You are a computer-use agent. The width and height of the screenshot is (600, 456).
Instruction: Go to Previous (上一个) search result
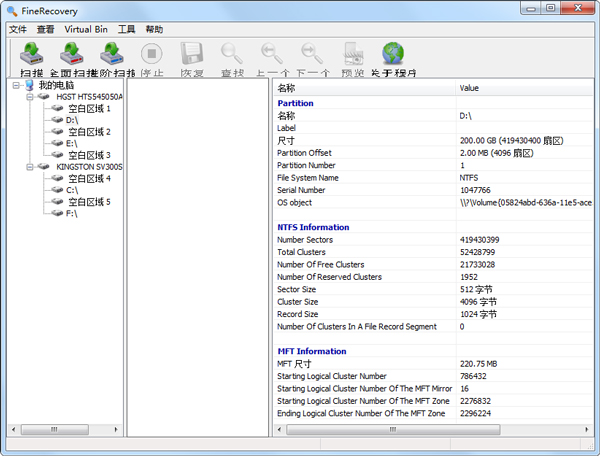[x=271, y=55]
